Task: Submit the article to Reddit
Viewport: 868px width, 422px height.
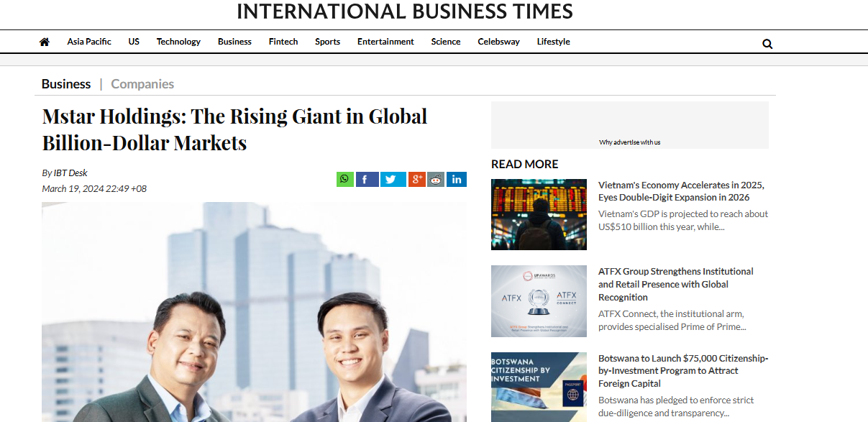Action: (x=435, y=179)
